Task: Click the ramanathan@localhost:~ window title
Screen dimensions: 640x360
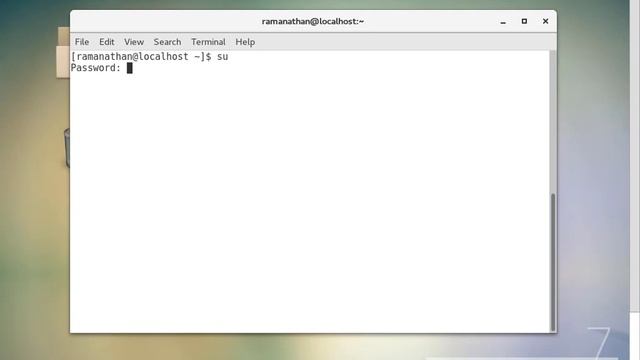Action: coord(313,21)
